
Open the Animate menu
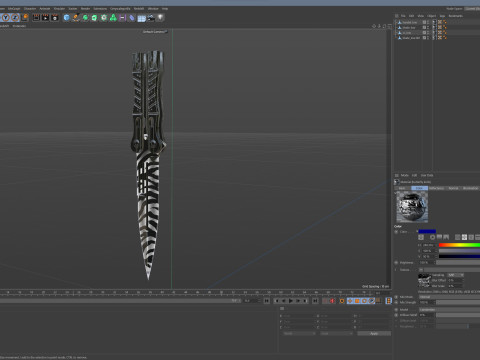coord(45,8)
